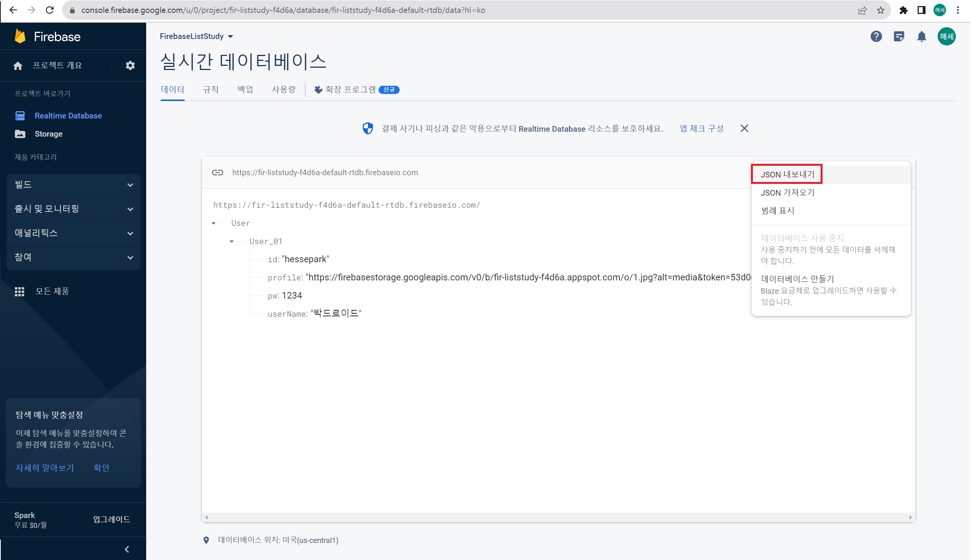Dismiss the App Check banner with X
Screen dimensions: 971x560
pos(744,129)
